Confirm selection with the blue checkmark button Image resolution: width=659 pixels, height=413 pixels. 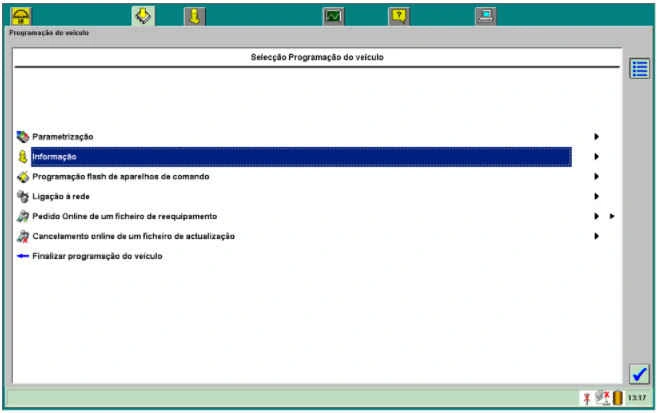click(639, 374)
